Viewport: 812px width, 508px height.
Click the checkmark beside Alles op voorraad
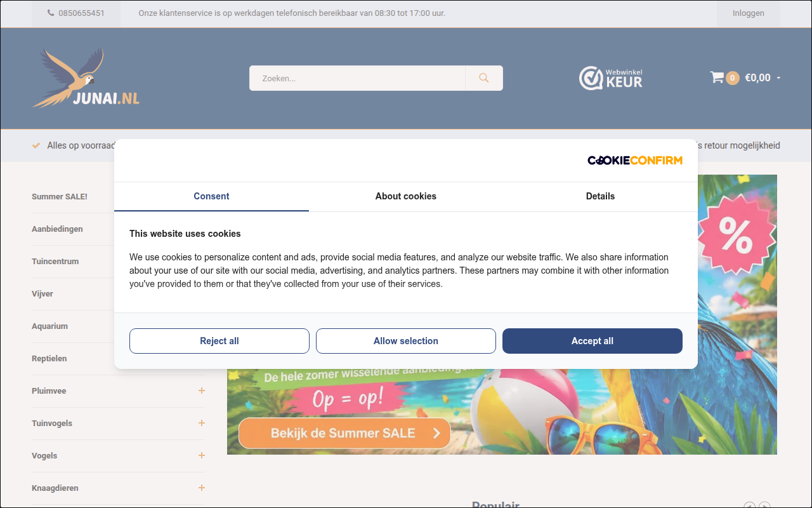(x=36, y=145)
